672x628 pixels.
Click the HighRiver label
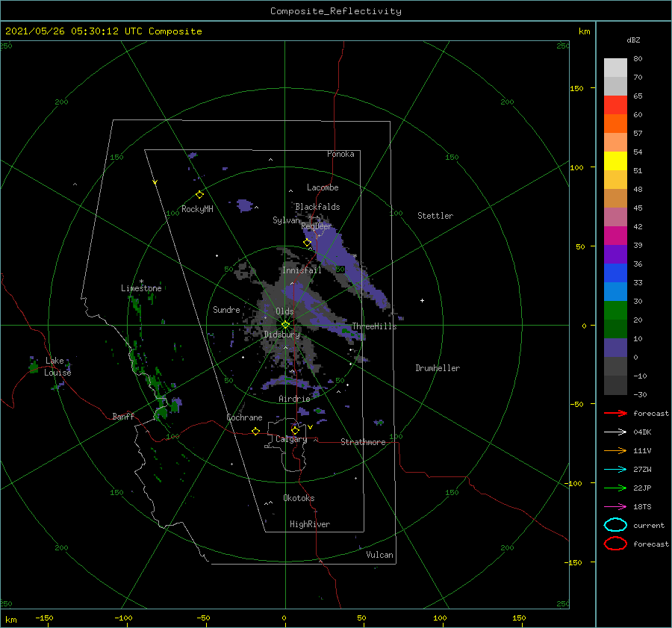(x=309, y=524)
